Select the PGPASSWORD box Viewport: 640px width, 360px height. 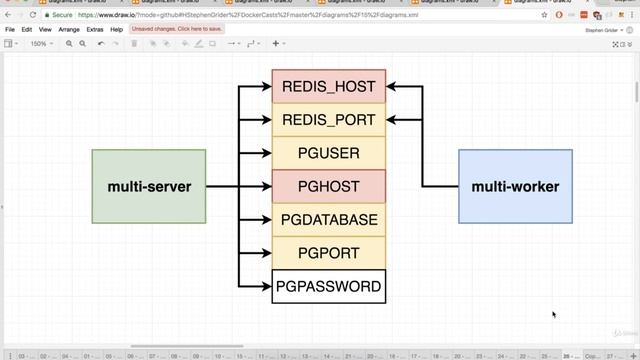[x=329, y=287]
